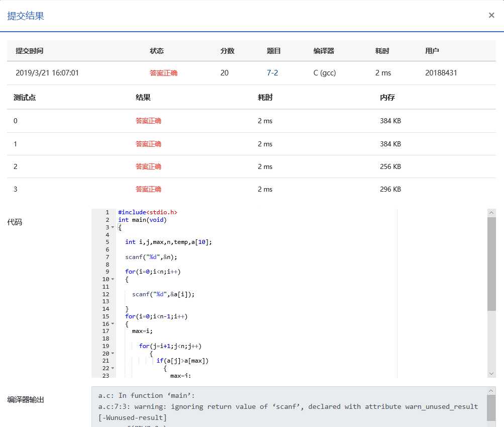
Task: Click memory 384 KB for test point 0
Action: coord(390,121)
